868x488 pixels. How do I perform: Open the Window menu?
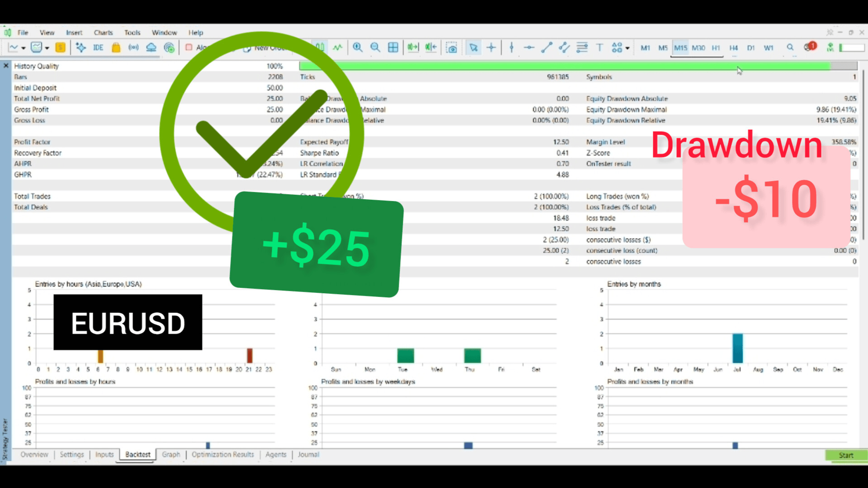point(164,33)
